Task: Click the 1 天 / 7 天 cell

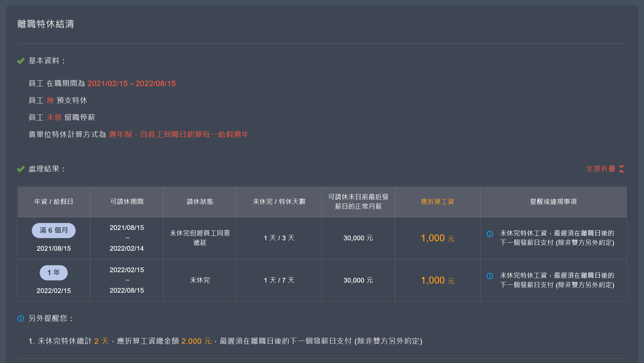Action: point(279,280)
